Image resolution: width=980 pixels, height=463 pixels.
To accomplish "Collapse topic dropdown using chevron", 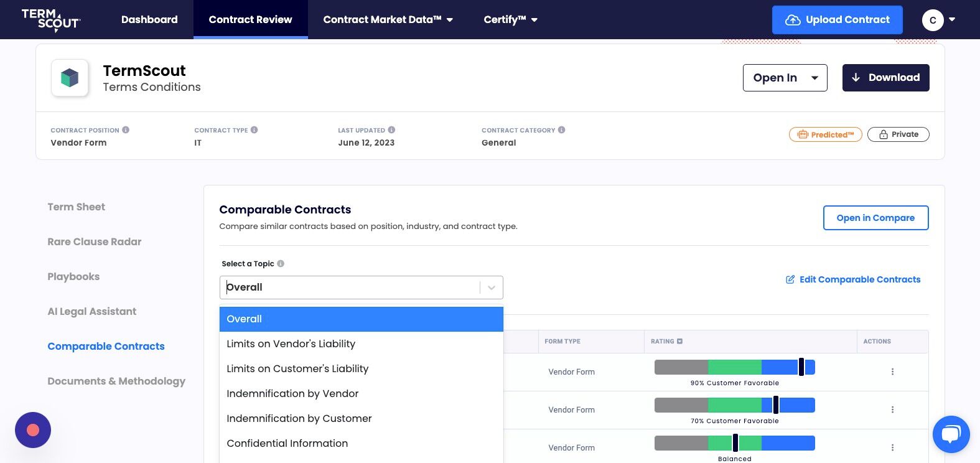I will [492, 288].
